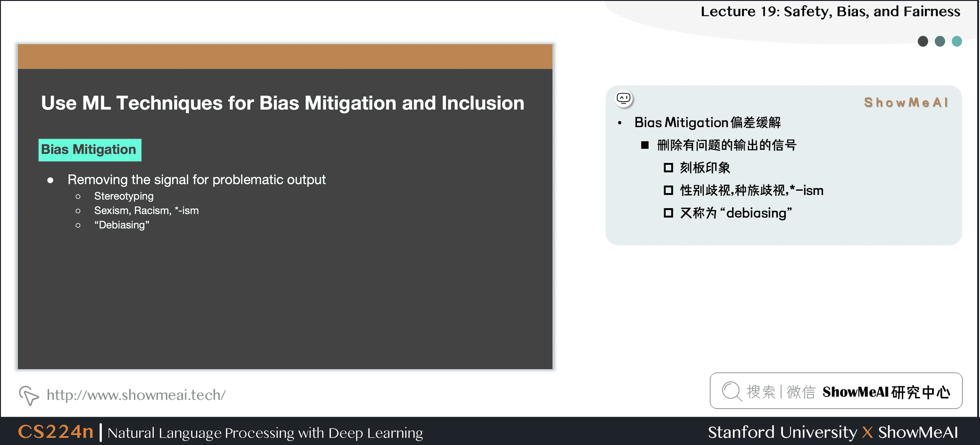
Task: Select the green Bias Mitigation label
Action: [90, 150]
